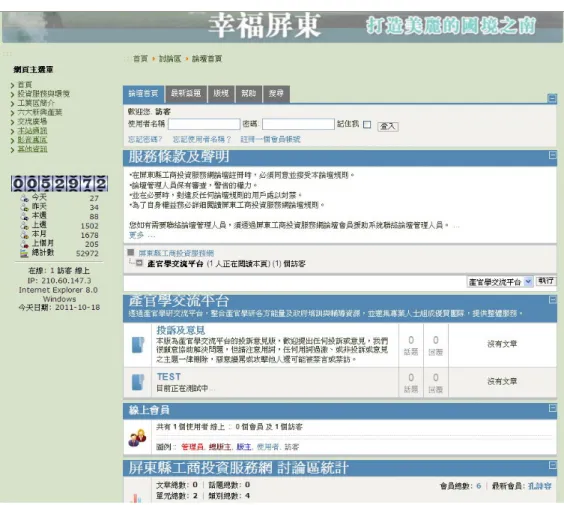Open the 版規 tab
Viewport: 564px width, 505px height.
coord(221,94)
